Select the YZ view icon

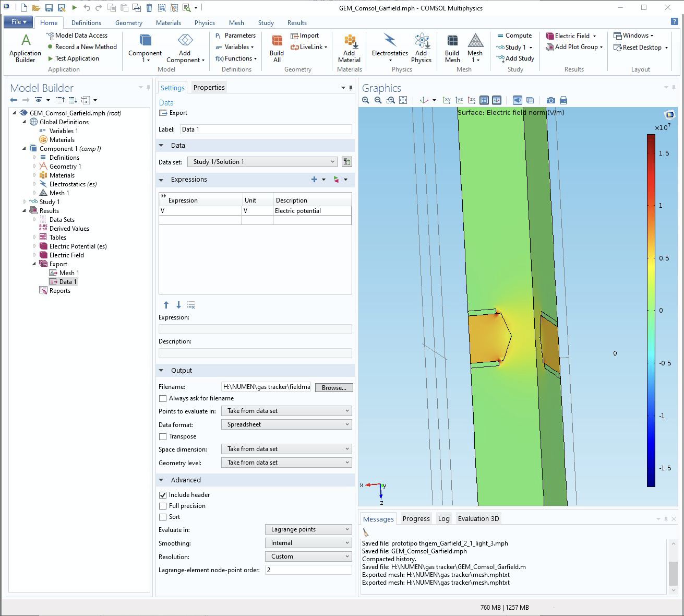click(459, 100)
